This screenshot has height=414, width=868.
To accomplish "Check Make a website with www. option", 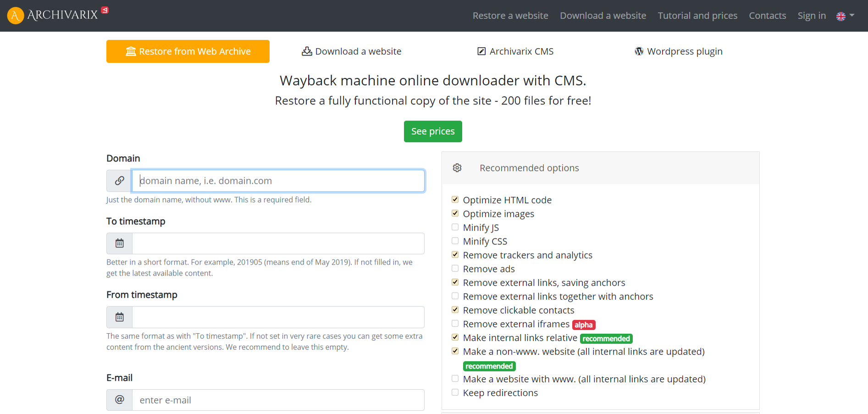I will pyautogui.click(x=455, y=378).
